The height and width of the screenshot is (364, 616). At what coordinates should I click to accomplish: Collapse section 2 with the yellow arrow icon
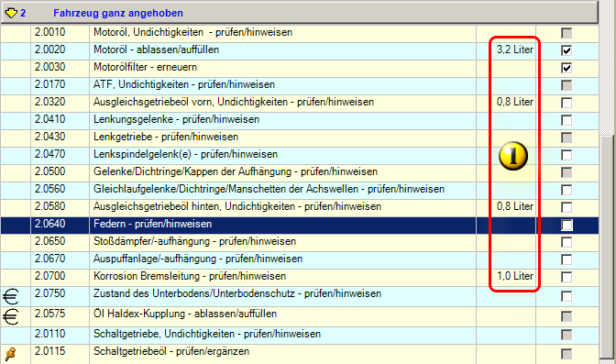tap(11, 14)
